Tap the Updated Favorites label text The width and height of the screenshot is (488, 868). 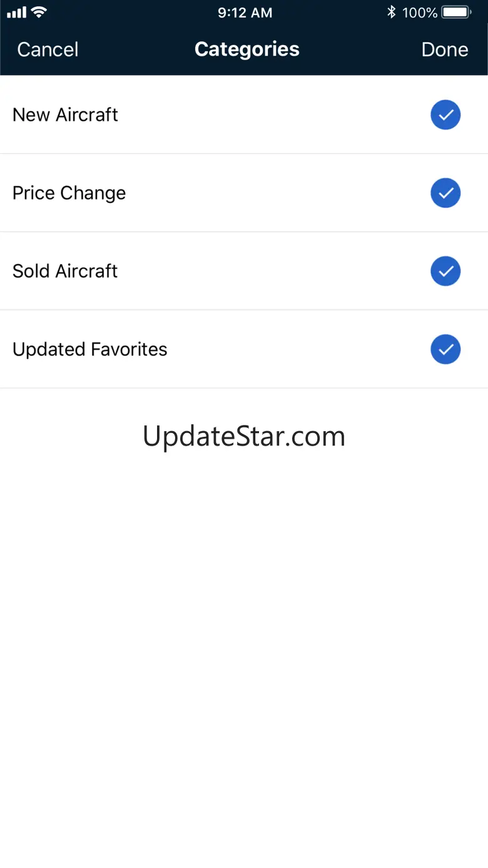pos(89,350)
